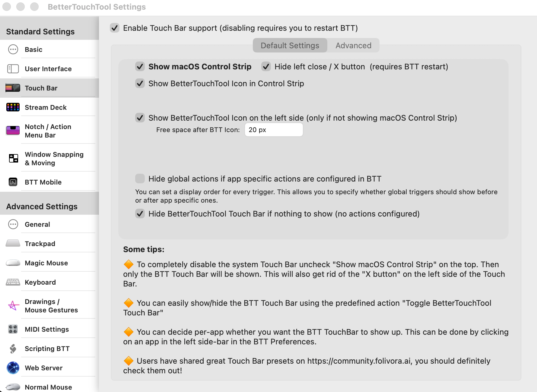Screen dimensions: 537x392
Task: Open the Trackpad settings section
Action: click(40, 244)
